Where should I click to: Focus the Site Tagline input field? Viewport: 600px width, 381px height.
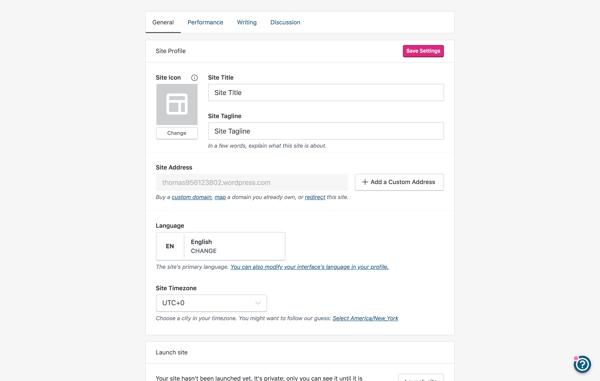(326, 131)
